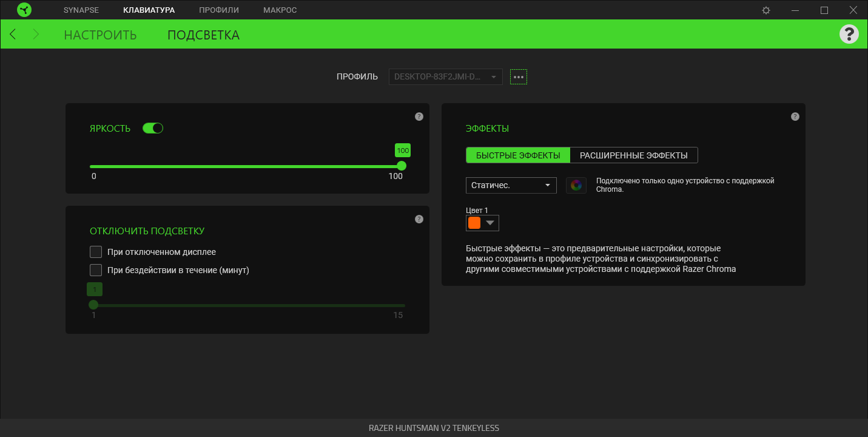Click the brightness slider handle at 100
Image resolution: width=868 pixels, height=437 pixels.
point(402,166)
